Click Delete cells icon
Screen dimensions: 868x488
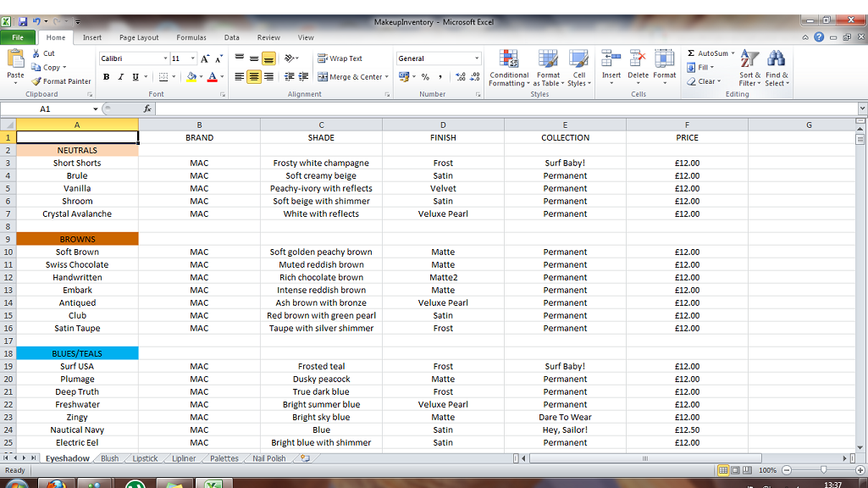pos(638,59)
